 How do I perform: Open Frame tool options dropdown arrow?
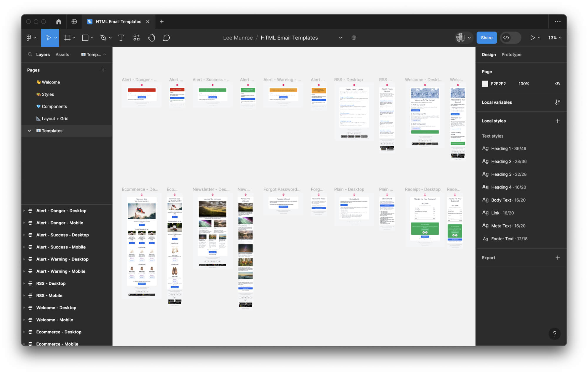(74, 38)
